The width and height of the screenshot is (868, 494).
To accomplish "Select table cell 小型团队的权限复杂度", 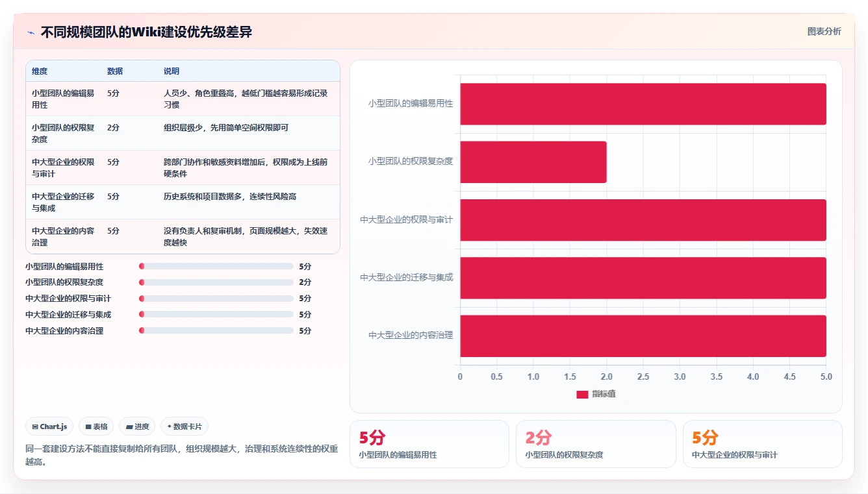I will [x=64, y=133].
